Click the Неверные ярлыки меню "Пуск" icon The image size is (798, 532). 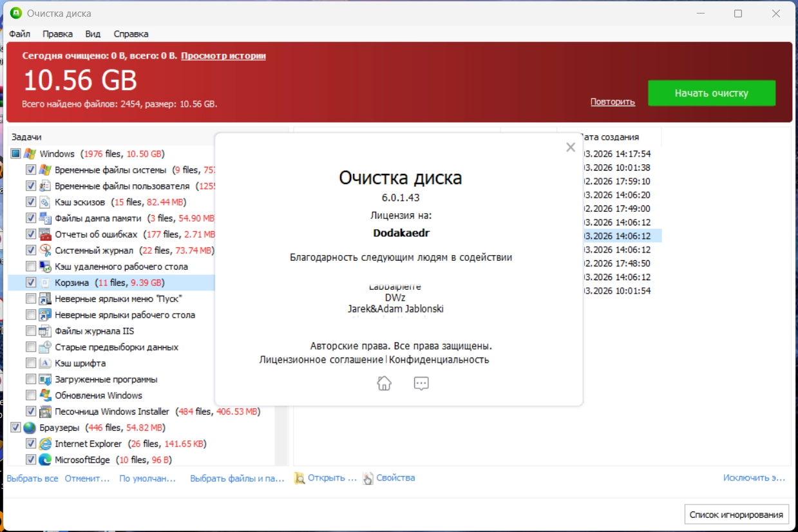[x=45, y=299]
